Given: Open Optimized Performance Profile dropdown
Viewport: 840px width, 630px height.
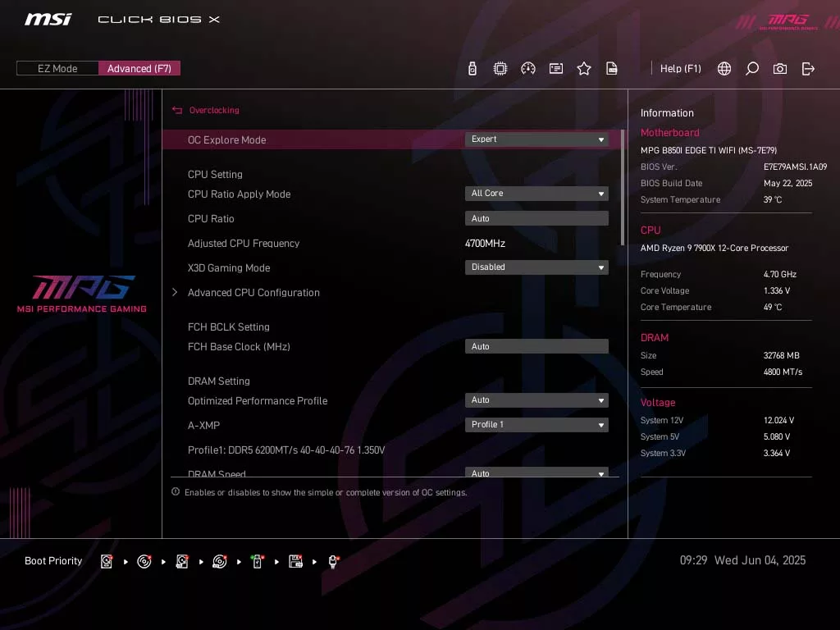Looking at the screenshot, I should [536, 400].
